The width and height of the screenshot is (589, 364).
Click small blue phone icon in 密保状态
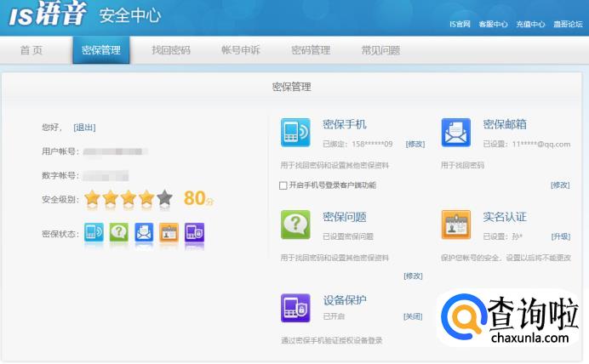(x=94, y=232)
